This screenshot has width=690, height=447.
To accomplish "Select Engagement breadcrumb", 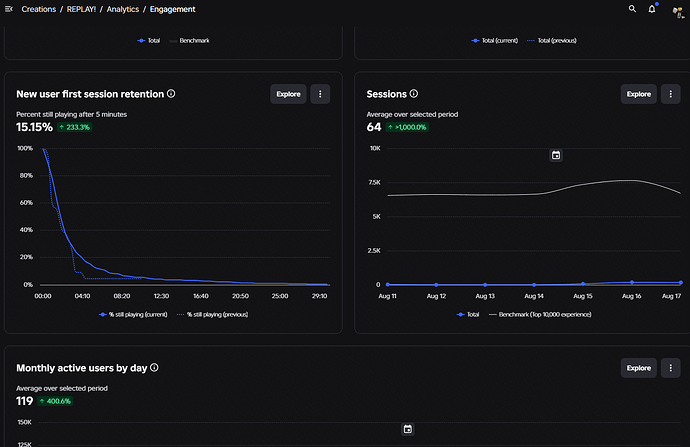I will [172, 9].
